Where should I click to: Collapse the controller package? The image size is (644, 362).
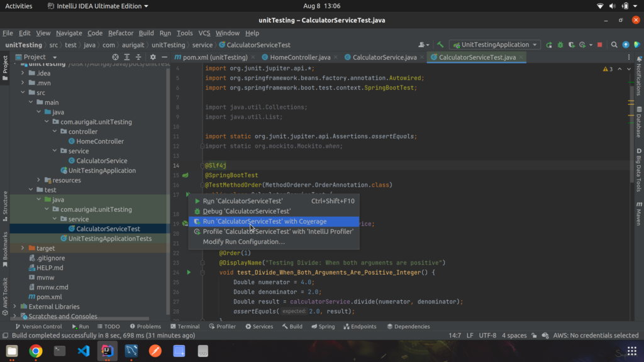click(55, 131)
